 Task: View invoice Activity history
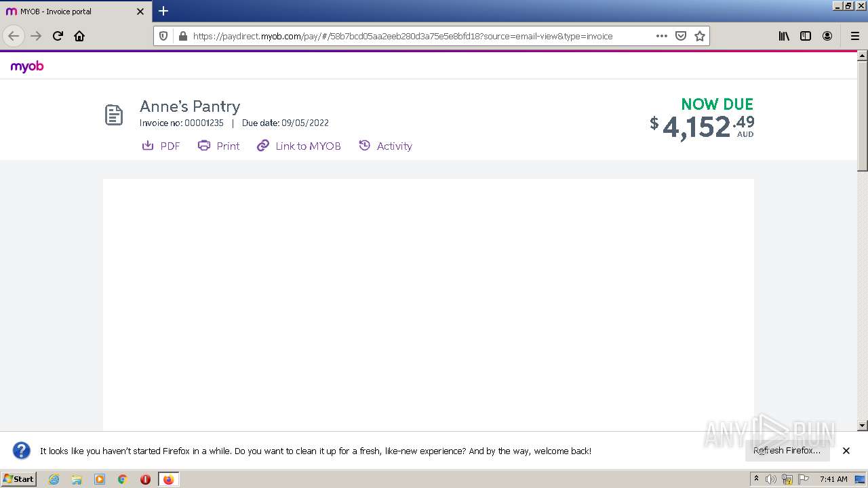pos(385,146)
